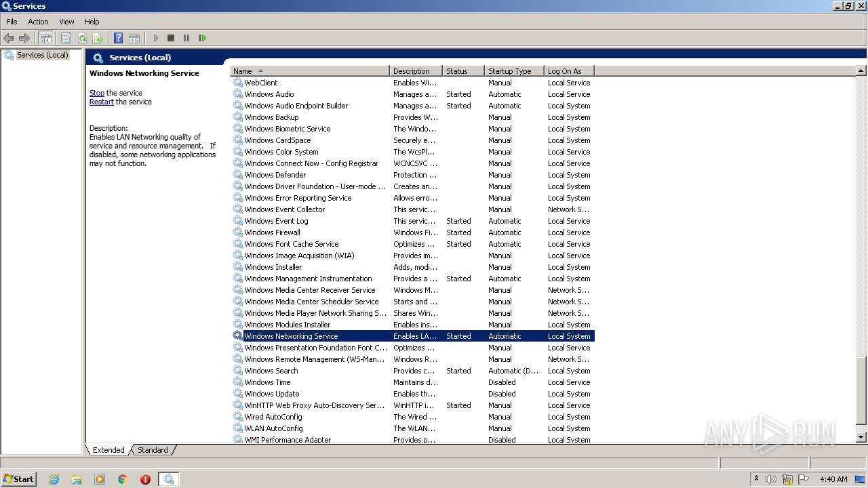This screenshot has height=488, width=868.
Task: Select the Windows Firewall gear icon
Action: click(238, 232)
